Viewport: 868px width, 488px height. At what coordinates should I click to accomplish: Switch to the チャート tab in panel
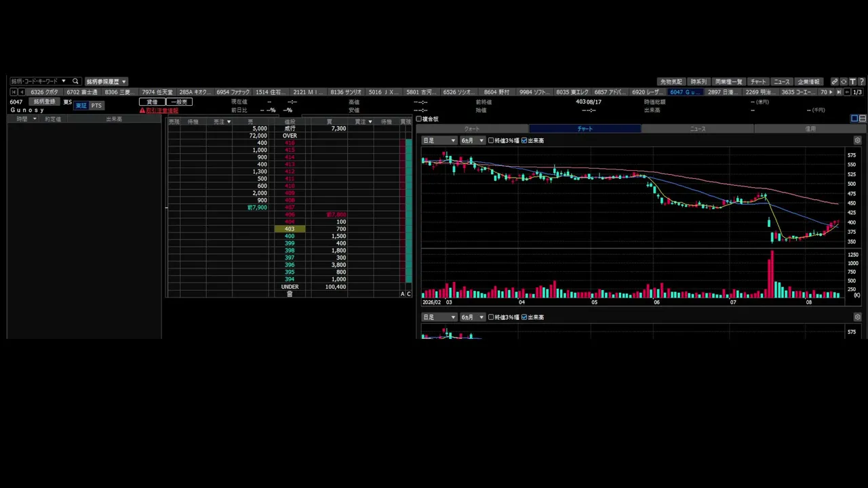click(585, 129)
